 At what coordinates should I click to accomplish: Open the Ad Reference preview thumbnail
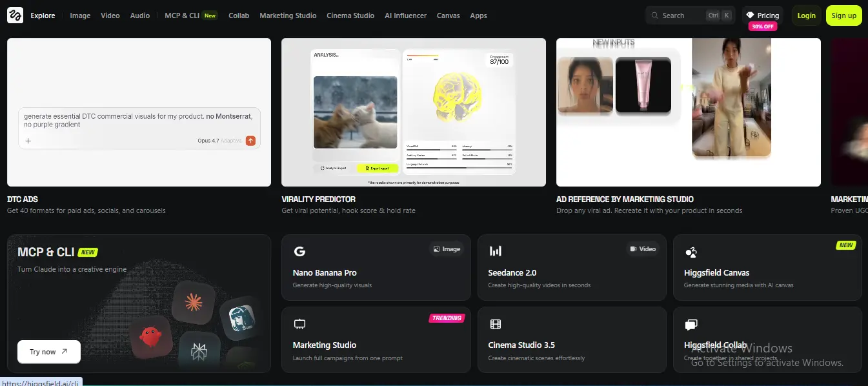pyautogui.click(x=689, y=112)
